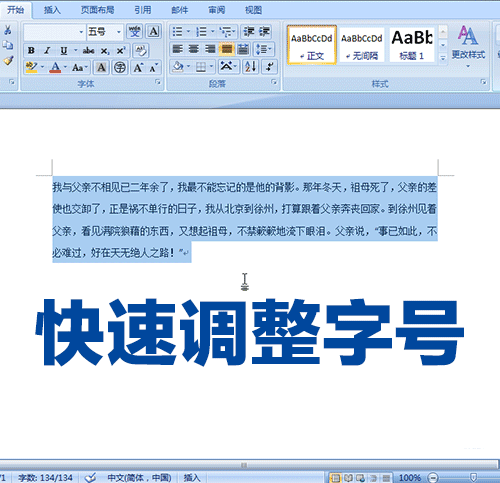The height and width of the screenshot is (483, 500).
Task: Expand the styles gallery More arrow
Action: pos(443,58)
